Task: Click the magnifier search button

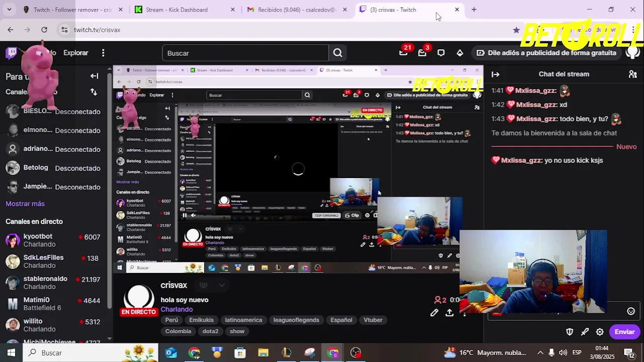Action: 338,53
